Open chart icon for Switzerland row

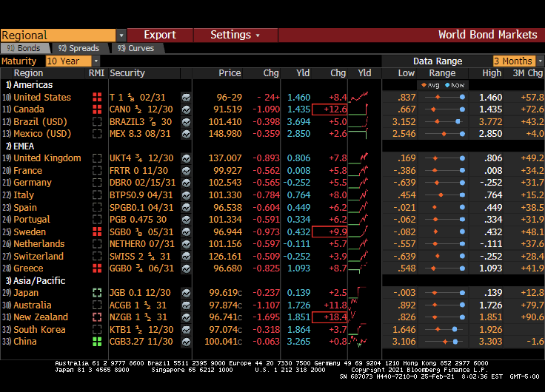[x=187, y=256]
